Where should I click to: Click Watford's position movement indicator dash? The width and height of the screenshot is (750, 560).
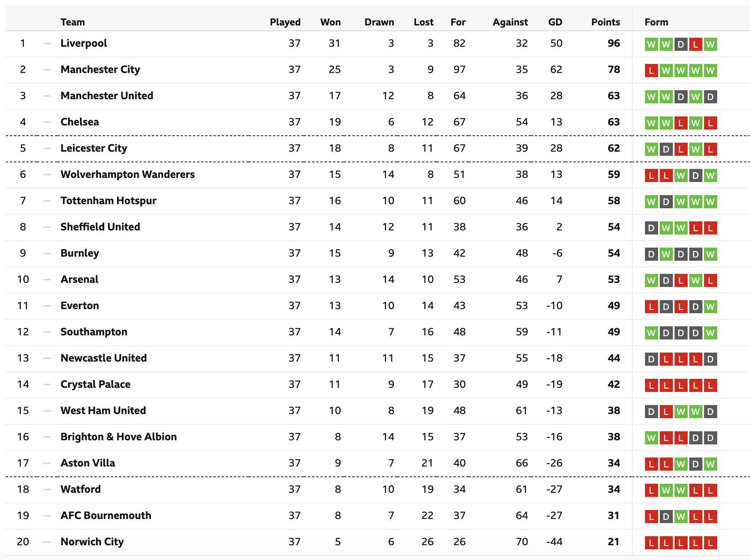coord(47,489)
